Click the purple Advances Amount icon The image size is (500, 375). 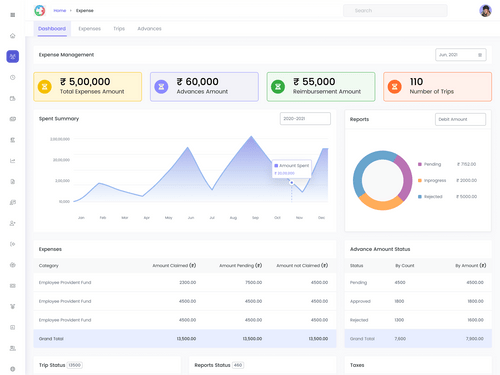[161, 87]
